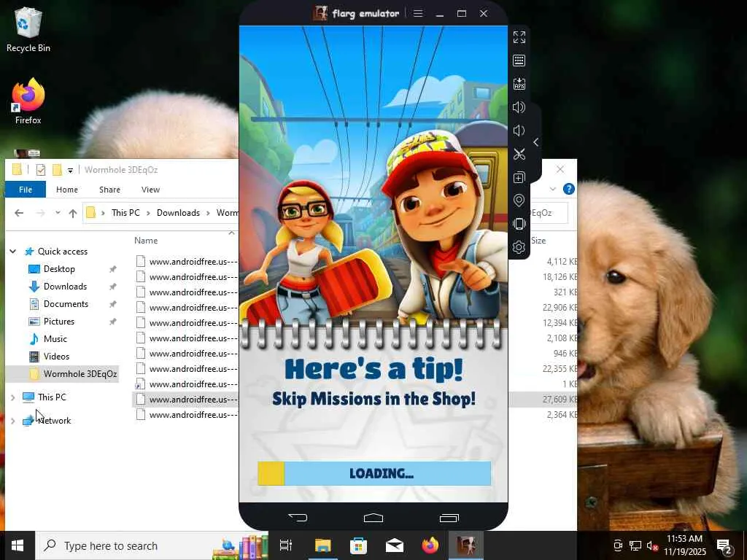The width and height of the screenshot is (747, 560).
Task: Click the install APK icon
Action: click(x=519, y=84)
